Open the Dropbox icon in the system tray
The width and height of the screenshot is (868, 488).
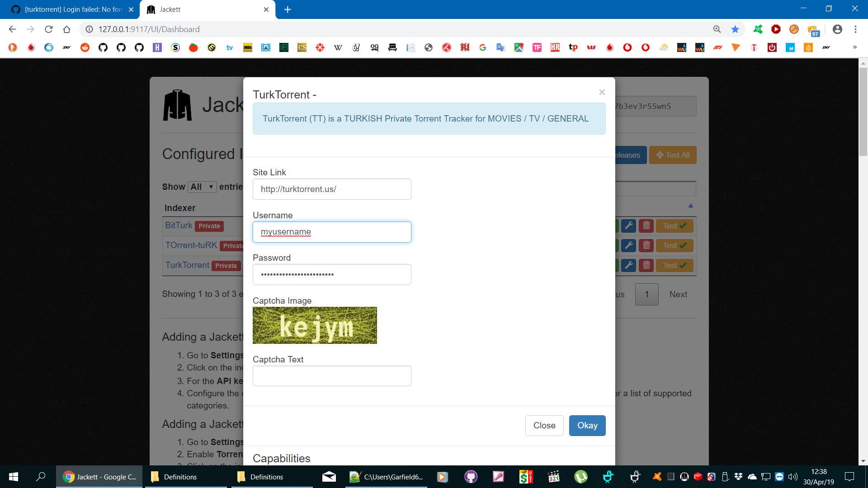[x=739, y=476]
